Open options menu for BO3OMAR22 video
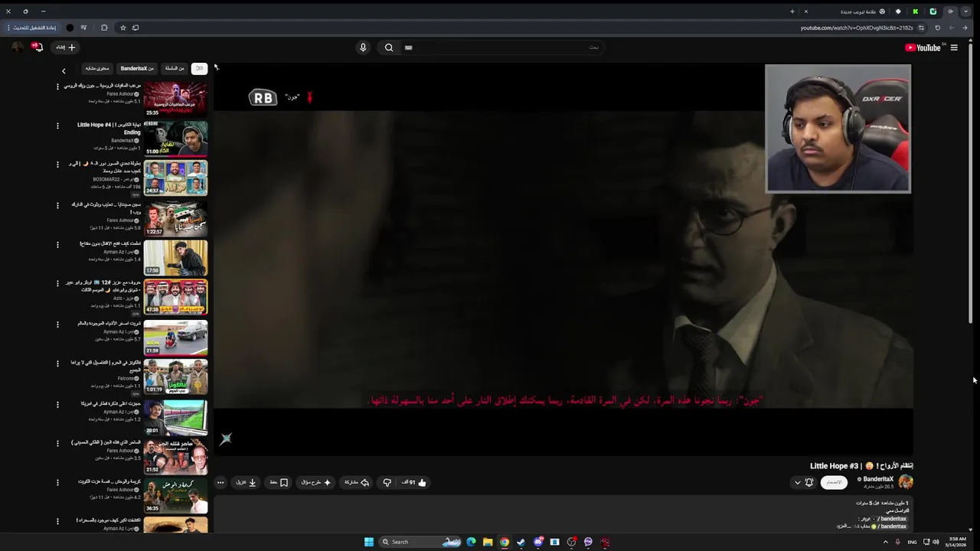Screen dimensions: 980x551 (57, 165)
